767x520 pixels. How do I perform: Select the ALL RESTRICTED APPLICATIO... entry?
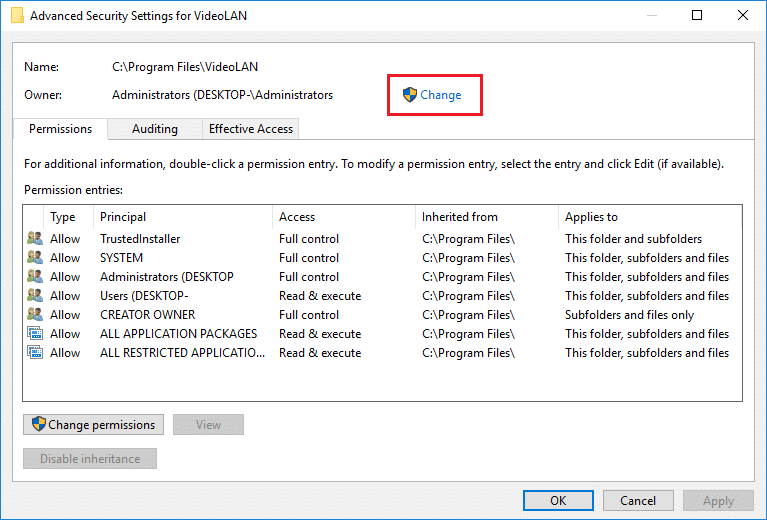click(x=182, y=353)
